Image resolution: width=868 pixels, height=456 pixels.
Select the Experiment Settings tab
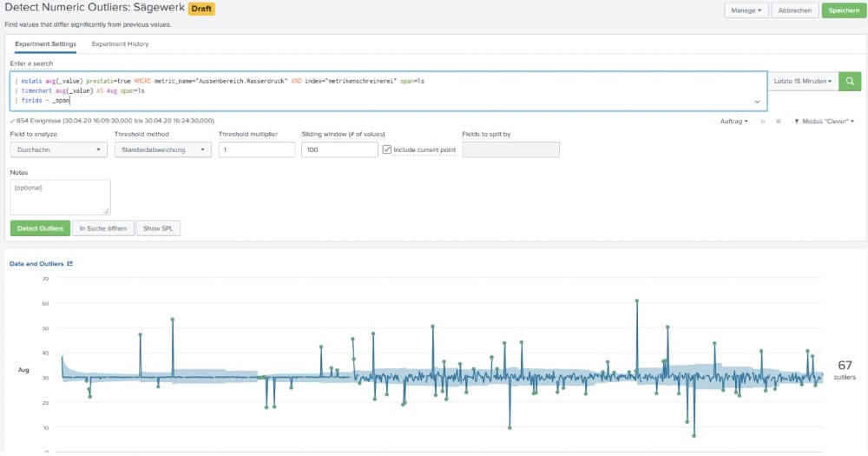(45, 43)
